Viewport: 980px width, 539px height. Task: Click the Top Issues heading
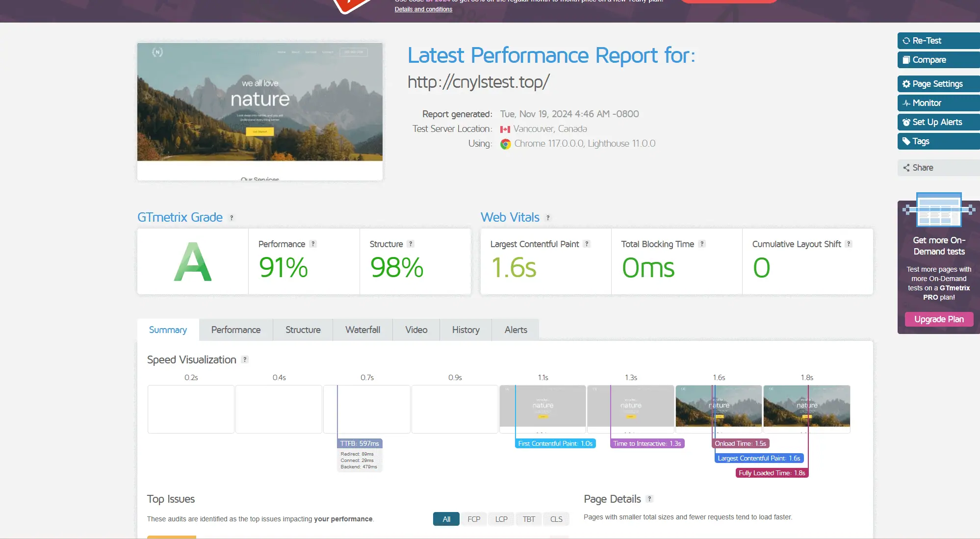(x=171, y=499)
